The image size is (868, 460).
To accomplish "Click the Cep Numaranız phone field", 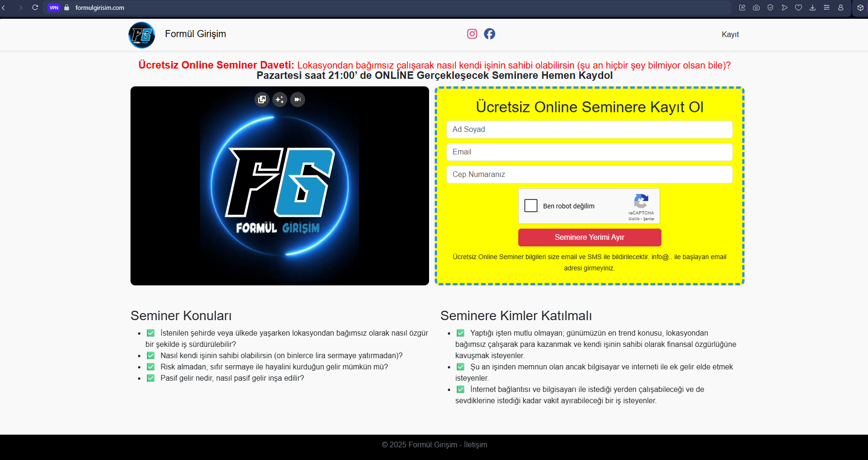I will coord(589,175).
